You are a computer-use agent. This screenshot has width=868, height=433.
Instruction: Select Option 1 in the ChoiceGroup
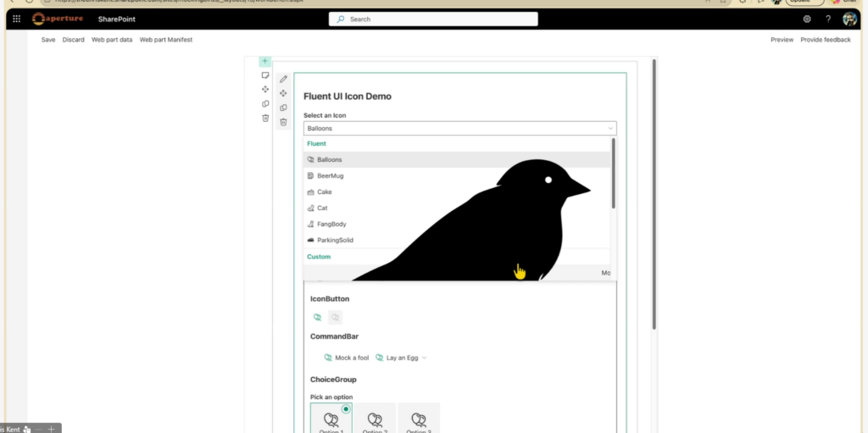click(x=331, y=418)
